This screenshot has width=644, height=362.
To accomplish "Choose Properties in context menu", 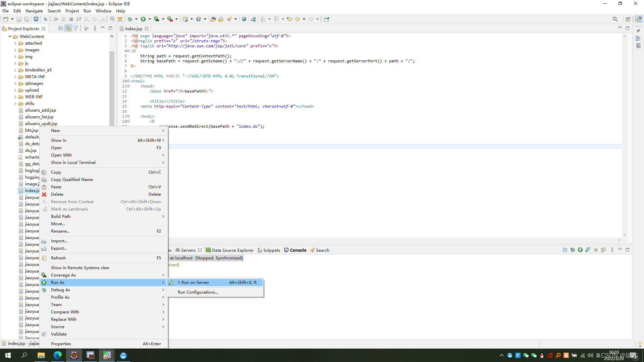I will click(x=61, y=344).
